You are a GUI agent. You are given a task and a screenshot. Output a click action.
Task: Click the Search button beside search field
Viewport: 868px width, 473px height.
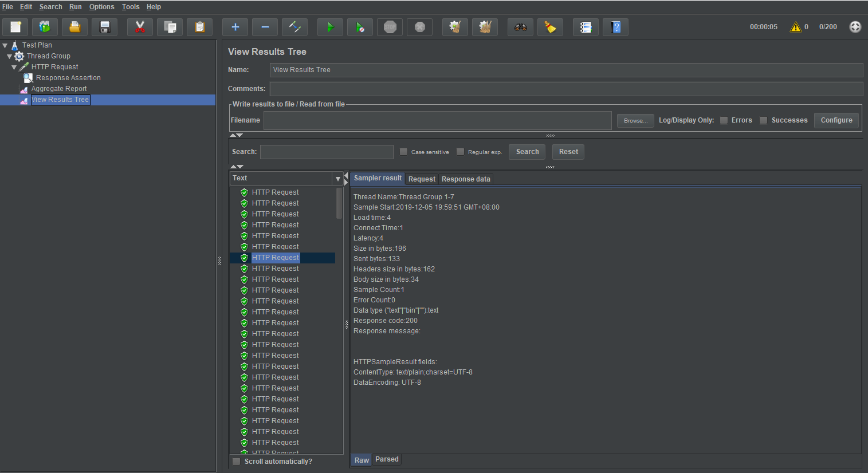[527, 152]
